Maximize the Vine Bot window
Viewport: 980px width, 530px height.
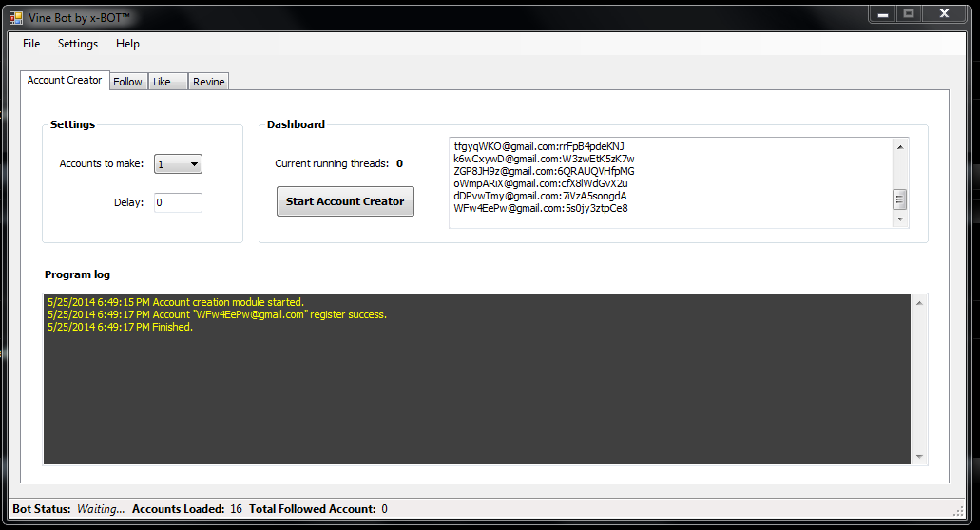(909, 14)
